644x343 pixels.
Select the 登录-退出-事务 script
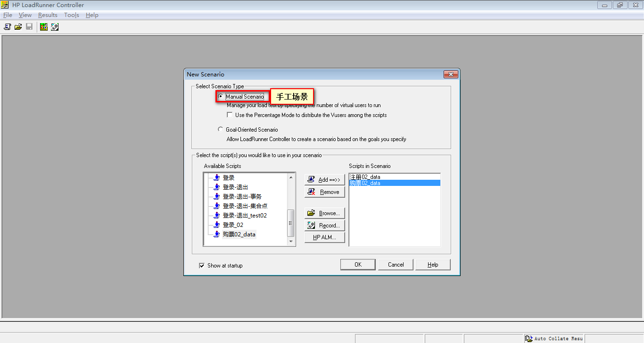click(x=242, y=196)
